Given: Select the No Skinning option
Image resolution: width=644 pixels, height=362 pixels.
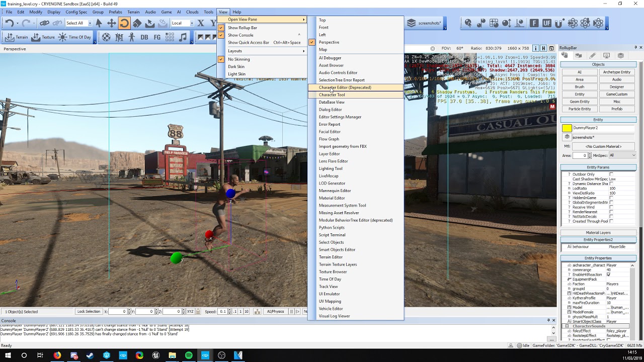Looking at the screenshot, I should [262, 59].
